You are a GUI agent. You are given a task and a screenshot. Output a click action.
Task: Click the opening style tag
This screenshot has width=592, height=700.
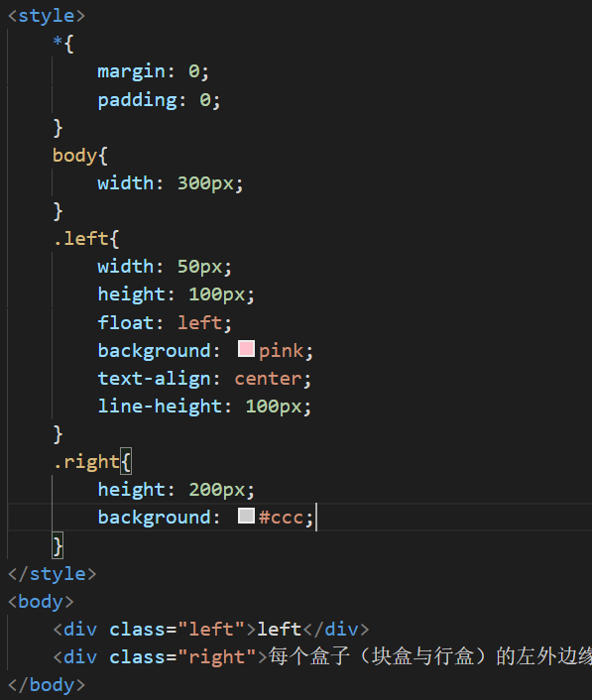click(x=47, y=16)
